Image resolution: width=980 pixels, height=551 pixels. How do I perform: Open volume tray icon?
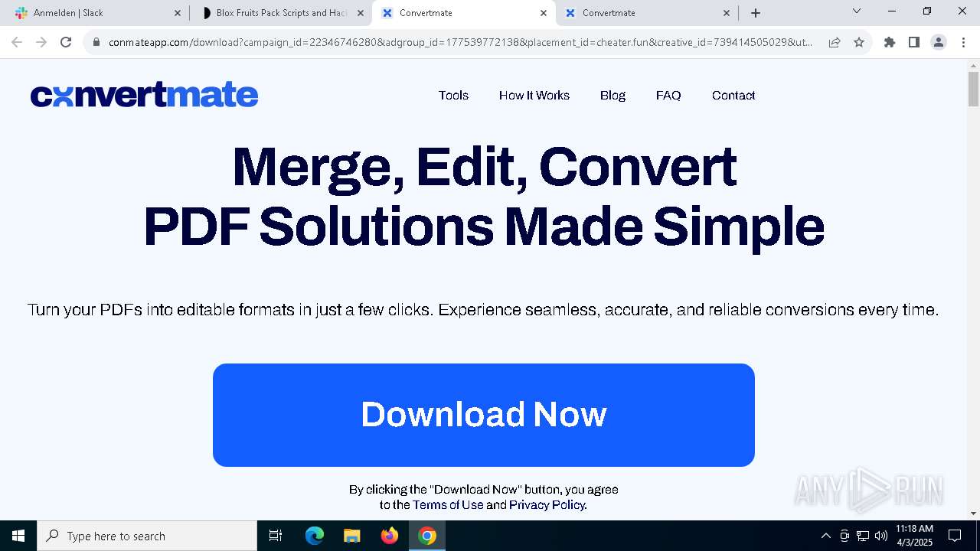881,536
